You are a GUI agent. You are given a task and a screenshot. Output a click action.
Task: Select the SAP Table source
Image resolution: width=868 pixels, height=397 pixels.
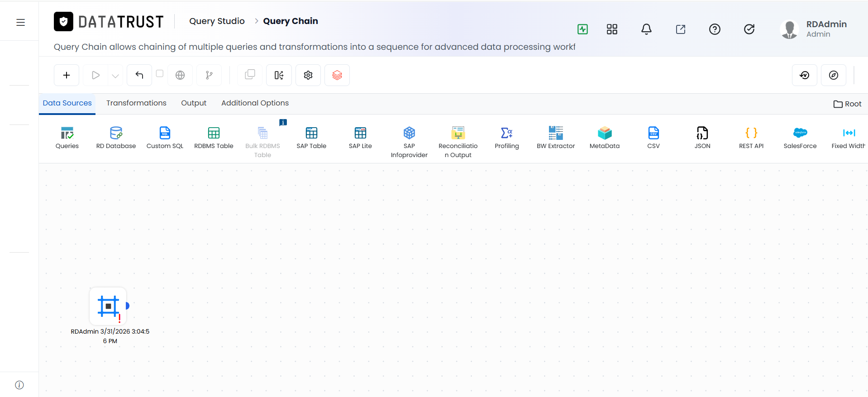point(311,138)
